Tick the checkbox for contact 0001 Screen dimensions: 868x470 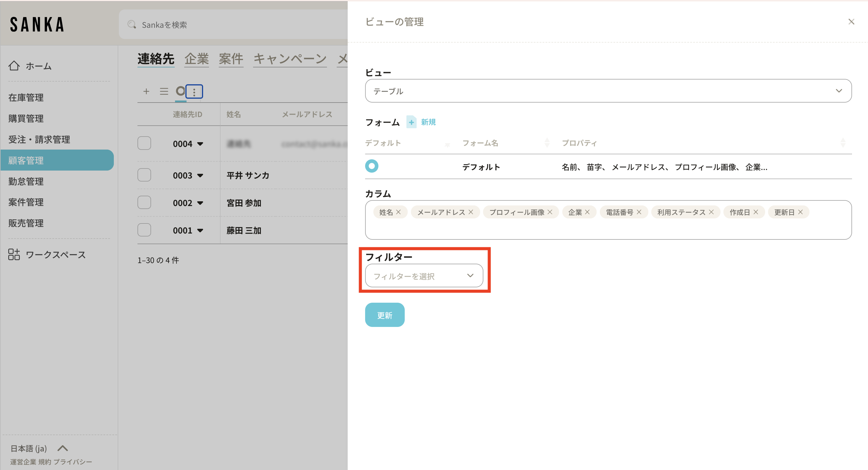click(x=144, y=230)
